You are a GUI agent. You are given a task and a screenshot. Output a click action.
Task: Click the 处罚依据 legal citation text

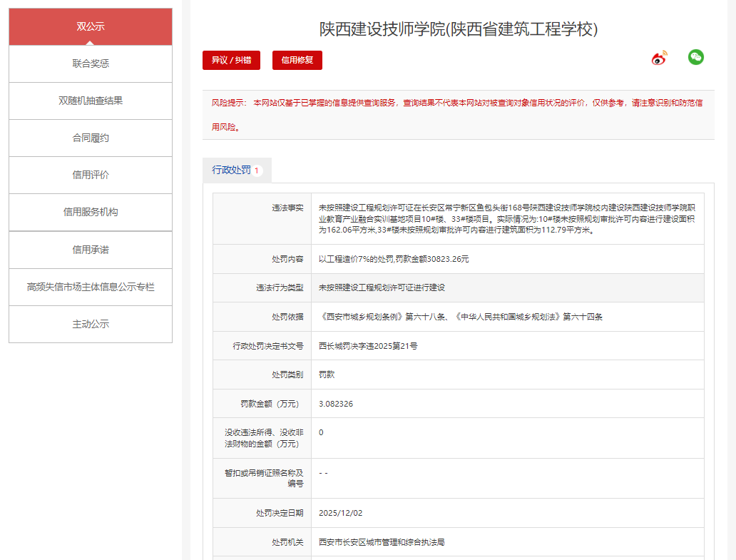pos(460,317)
